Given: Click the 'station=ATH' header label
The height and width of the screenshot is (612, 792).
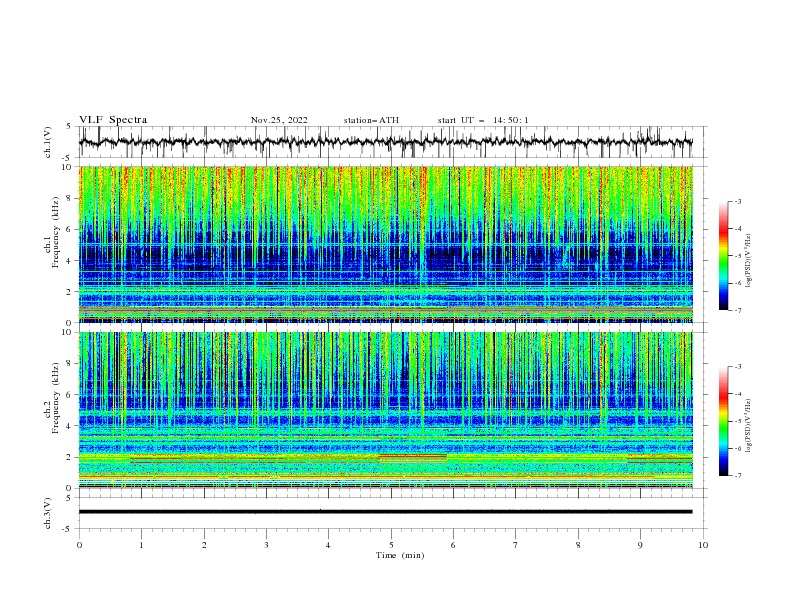Looking at the screenshot, I should pyautogui.click(x=371, y=120).
